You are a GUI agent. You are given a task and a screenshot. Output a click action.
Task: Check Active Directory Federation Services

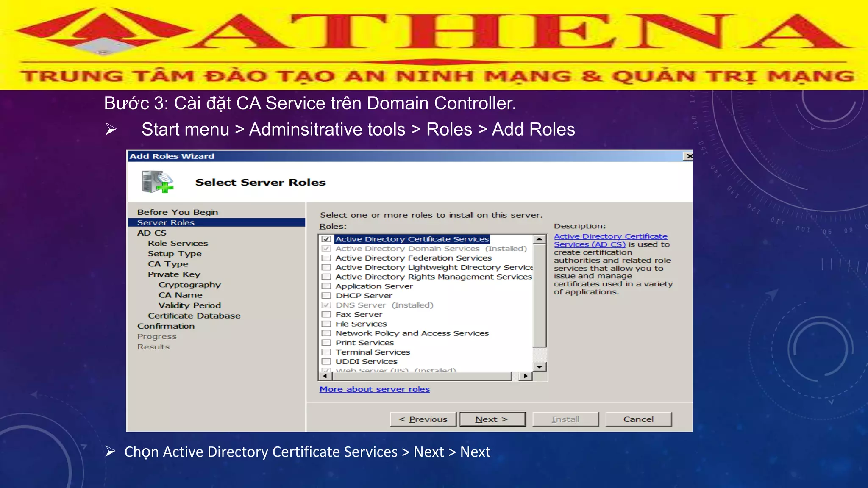(x=326, y=258)
